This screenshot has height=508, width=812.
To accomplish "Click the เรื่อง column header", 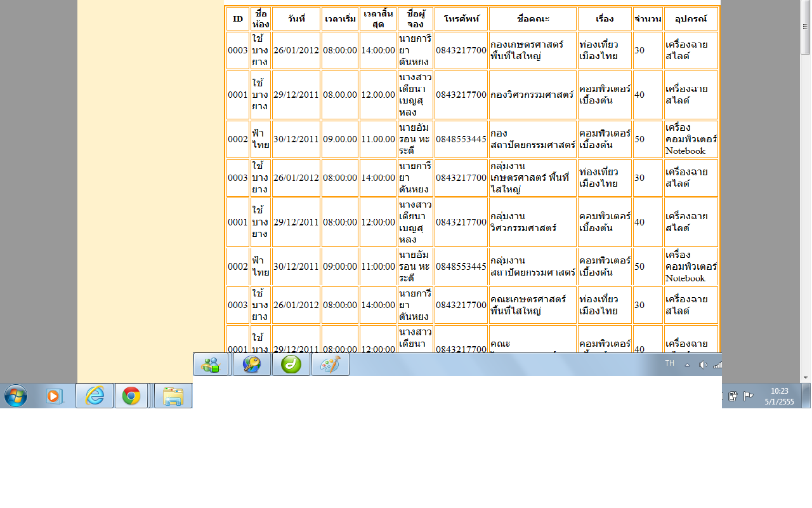I will pyautogui.click(x=605, y=19).
